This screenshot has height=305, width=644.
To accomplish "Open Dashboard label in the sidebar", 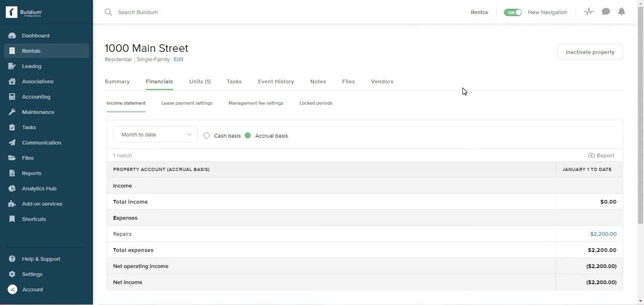I will coord(36,36).
